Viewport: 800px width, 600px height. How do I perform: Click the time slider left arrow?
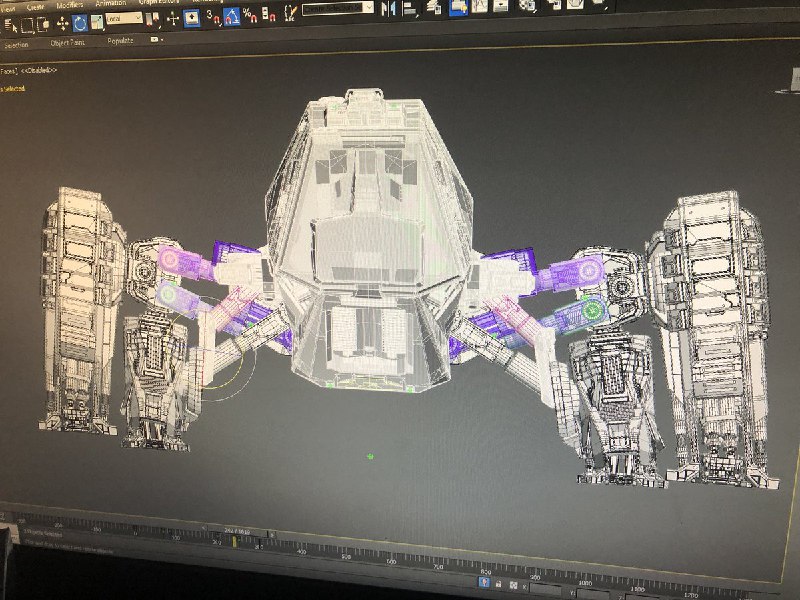(204, 529)
